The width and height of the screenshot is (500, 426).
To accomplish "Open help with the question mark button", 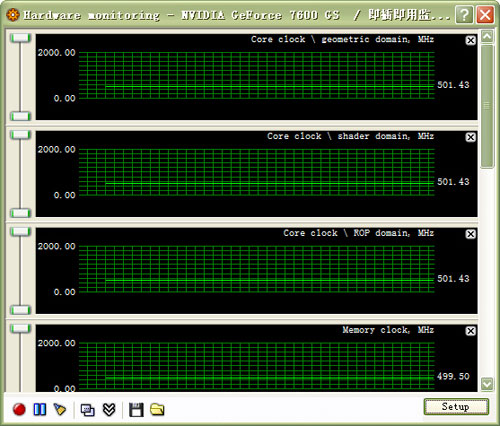I will [464, 15].
